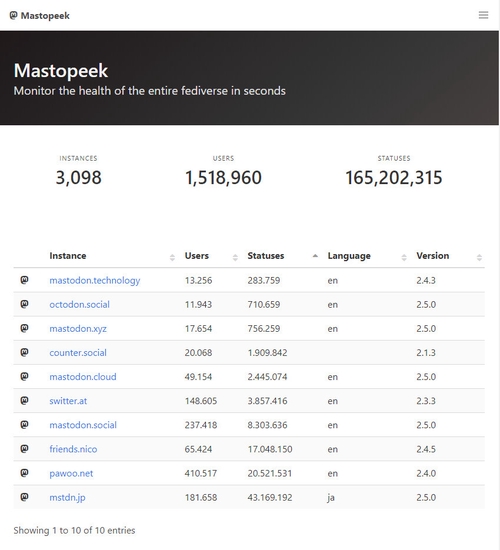Select the 410.517 users cell
This screenshot has width=500, height=550.
[201, 473]
